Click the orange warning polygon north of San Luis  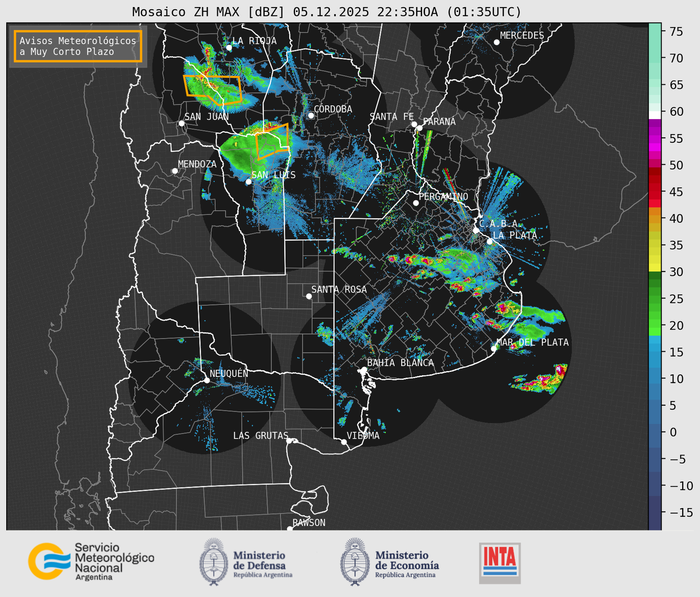(272, 142)
